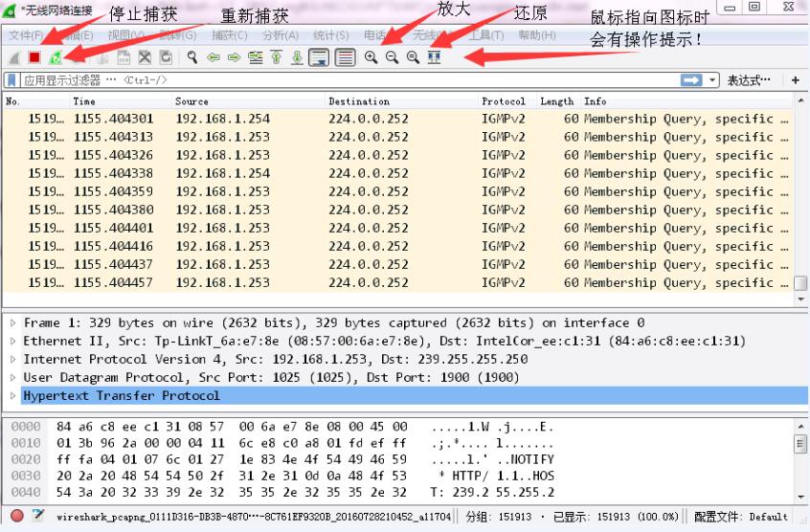Image resolution: width=810 pixels, height=532 pixels.
Task: Click the find packet magnifier icon
Action: (192, 57)
